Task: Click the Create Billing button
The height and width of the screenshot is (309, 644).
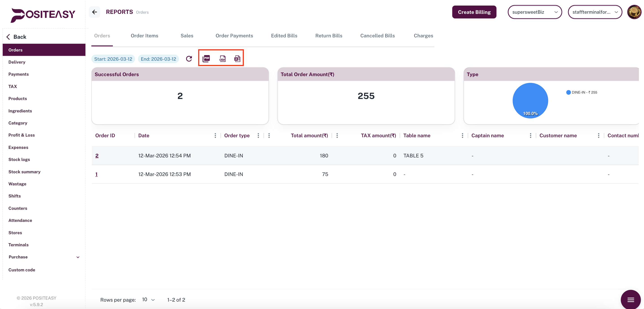Action: 474,12
